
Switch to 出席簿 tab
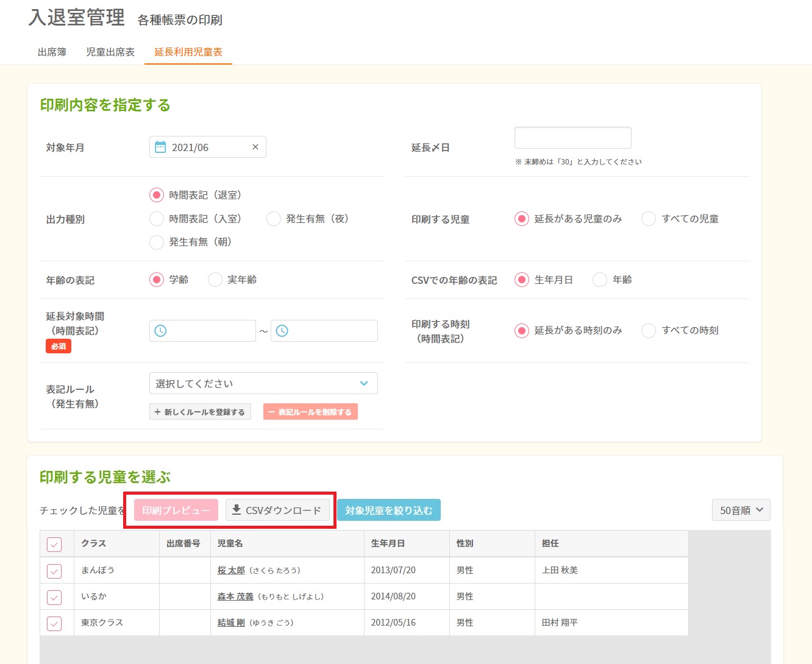[x=52, y=52]
